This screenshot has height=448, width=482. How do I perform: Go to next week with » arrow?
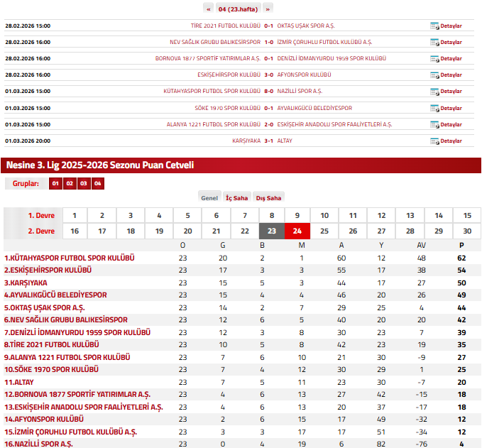click(268, 9)
